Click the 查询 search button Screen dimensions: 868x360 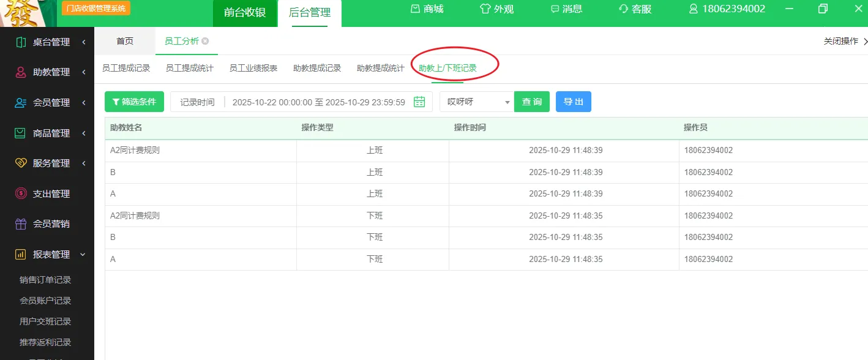[531, 102]
